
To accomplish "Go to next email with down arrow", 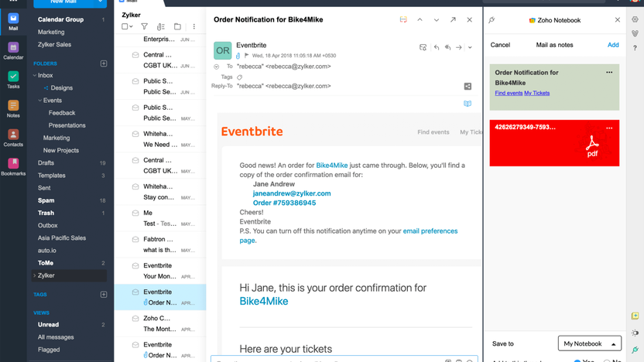I will [x=437, y=19].
